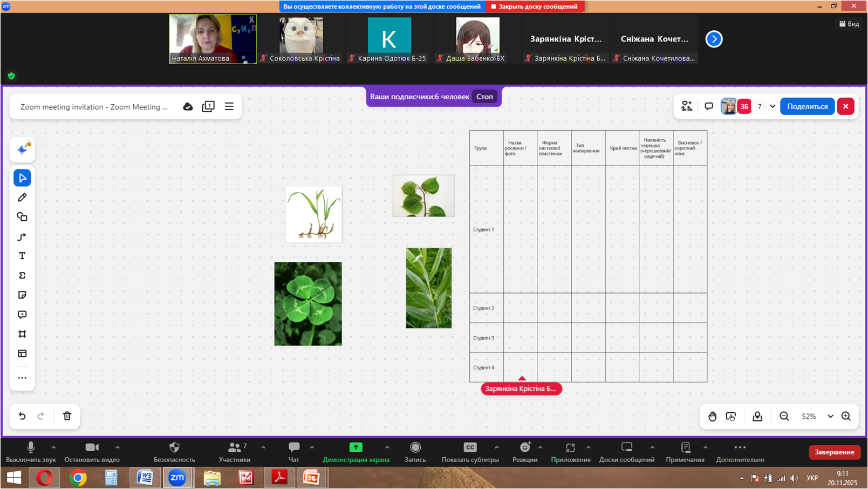Zoom out the whiteboard canvas
This screenshot has height=489, width=868.
(x=784, y=416)
